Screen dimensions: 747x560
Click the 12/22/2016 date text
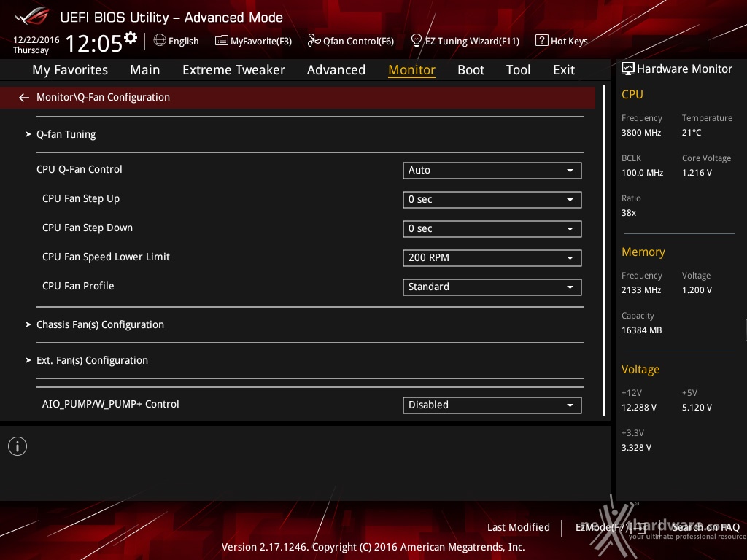(x=36, y=40)
